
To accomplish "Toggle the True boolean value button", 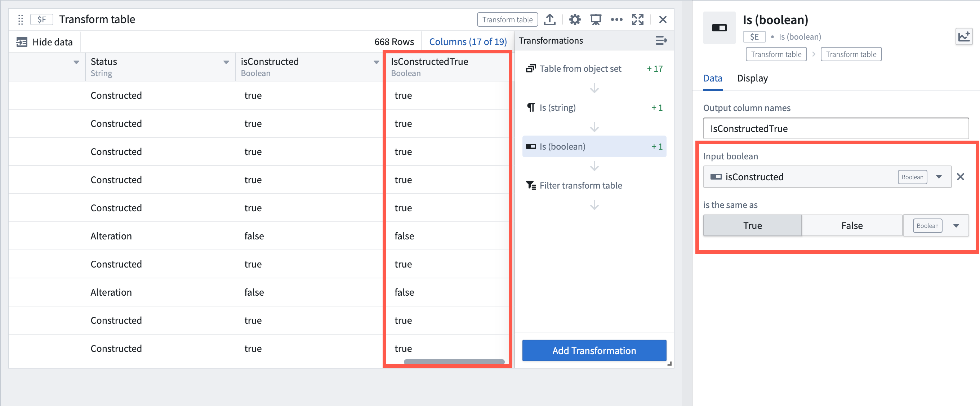I will [x=754, y=225].
